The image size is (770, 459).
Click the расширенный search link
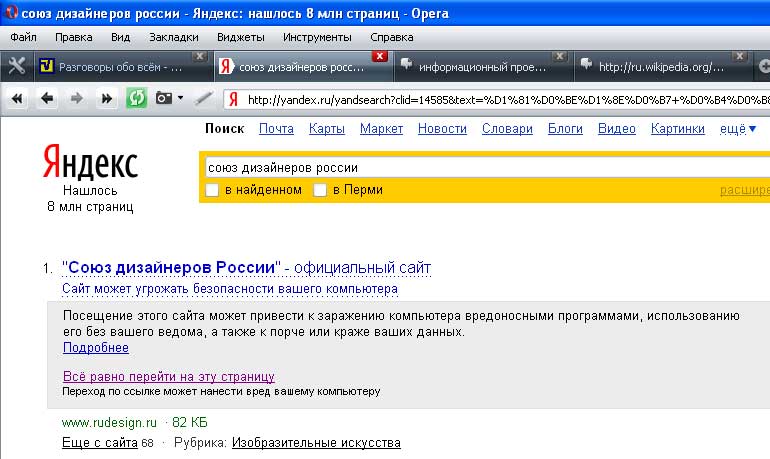point(744,190)
